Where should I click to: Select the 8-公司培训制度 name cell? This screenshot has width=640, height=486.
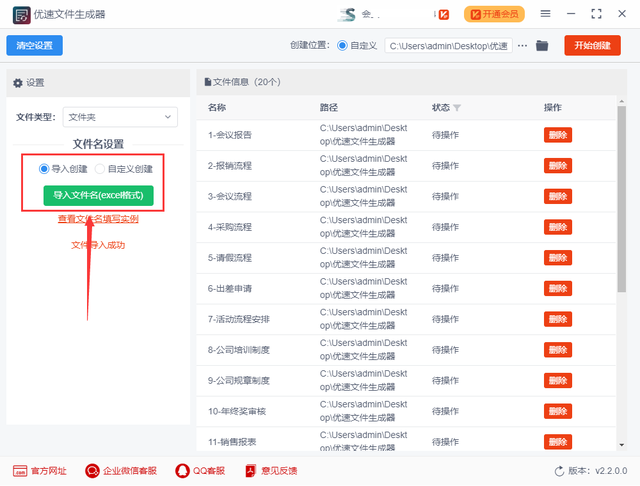point(239,350)
